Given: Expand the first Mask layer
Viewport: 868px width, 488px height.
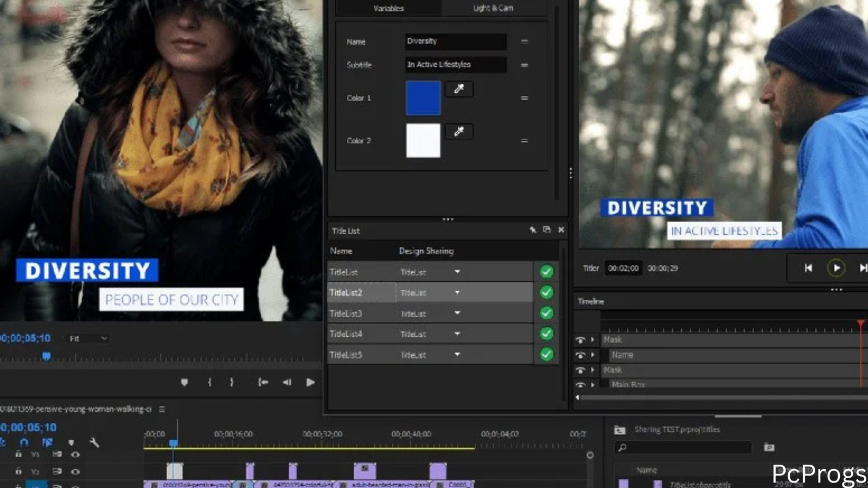Looking at the screenshot, I should click(x=592, y=340).
